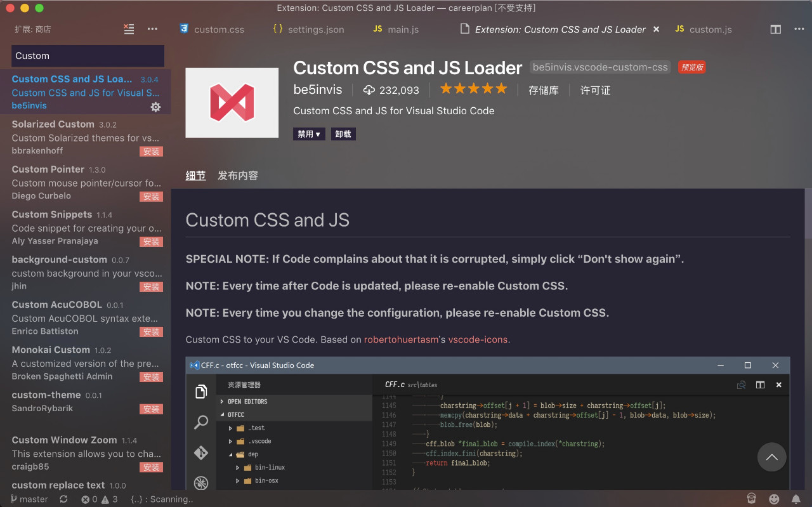Image resolution: width=812 pixels, height=507 pixels.
Task: Select Custom CSS and JS Loader in the results list
Action: click(x=85, y=92)
